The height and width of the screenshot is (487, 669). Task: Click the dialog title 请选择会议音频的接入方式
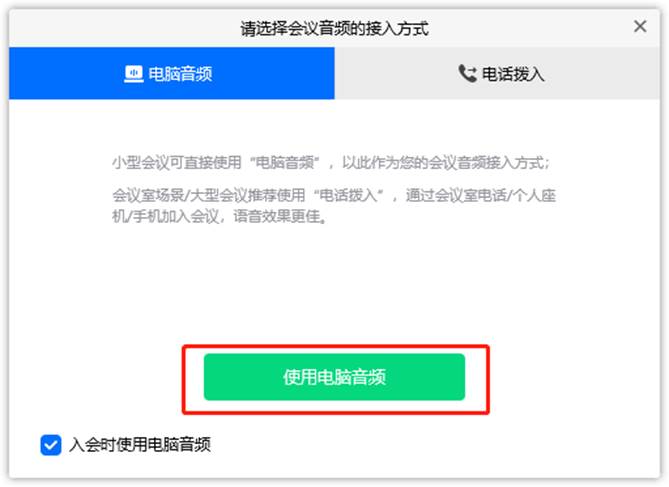pyautogui.click(x=334, y=29)
